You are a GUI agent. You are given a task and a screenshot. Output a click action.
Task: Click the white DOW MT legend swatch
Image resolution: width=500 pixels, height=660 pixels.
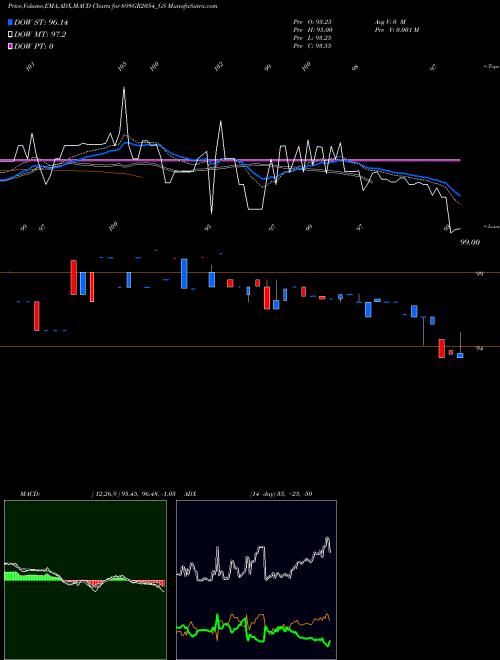(10, 35)
